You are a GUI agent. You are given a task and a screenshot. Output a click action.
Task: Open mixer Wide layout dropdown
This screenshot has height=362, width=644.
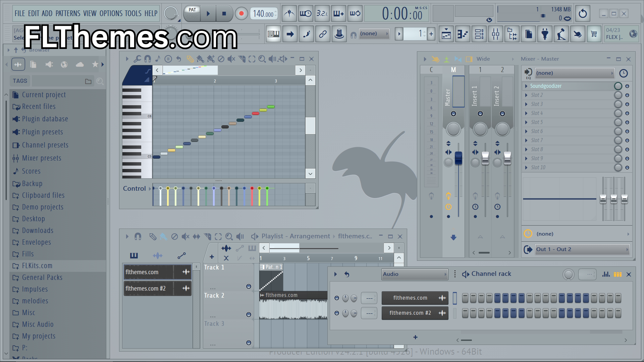pos(495,59)
